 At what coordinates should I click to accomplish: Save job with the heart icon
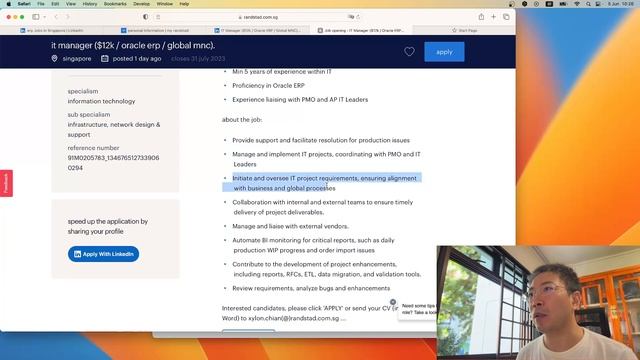click(x=409, y=51)
